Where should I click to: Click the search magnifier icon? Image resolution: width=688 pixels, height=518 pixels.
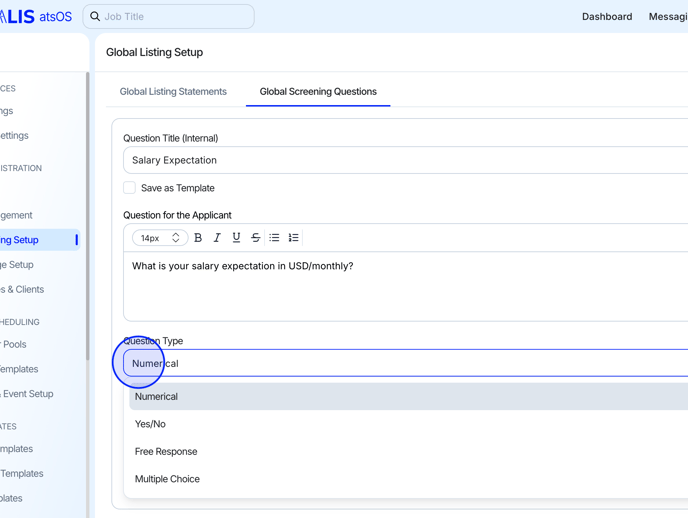[x=95, y=17]
